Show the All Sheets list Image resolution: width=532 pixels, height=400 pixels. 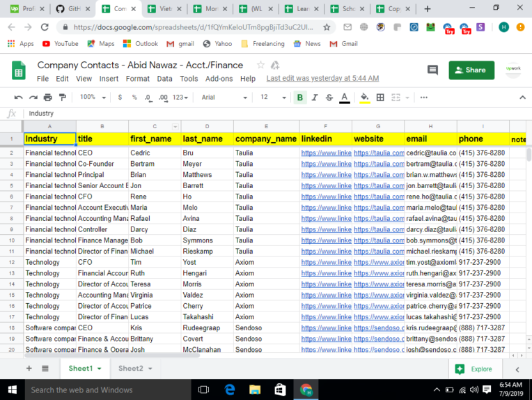tap(45, 369)
